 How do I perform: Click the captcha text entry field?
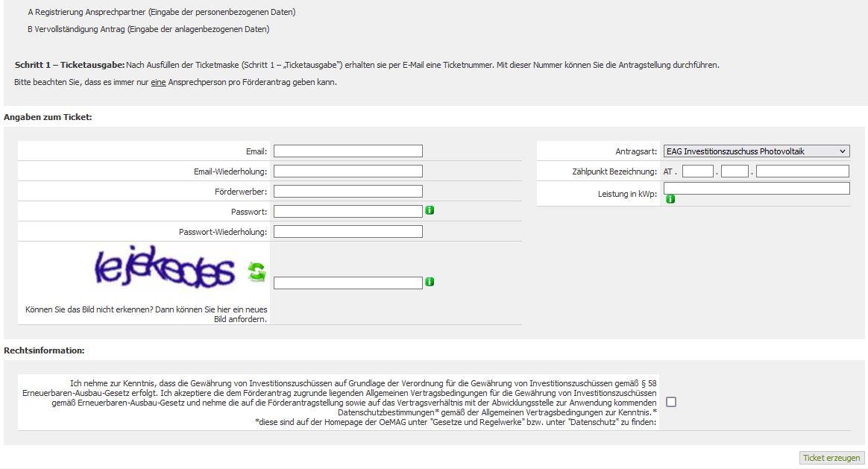348,283
